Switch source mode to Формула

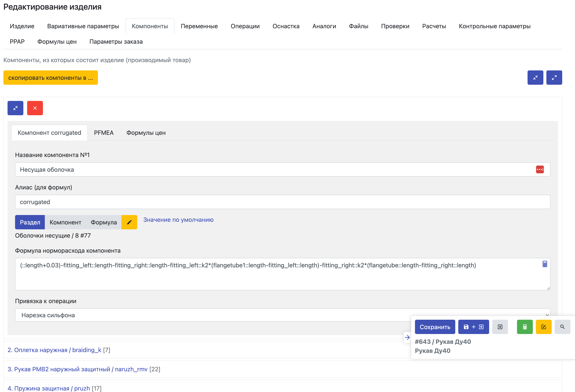click(104, 222)
